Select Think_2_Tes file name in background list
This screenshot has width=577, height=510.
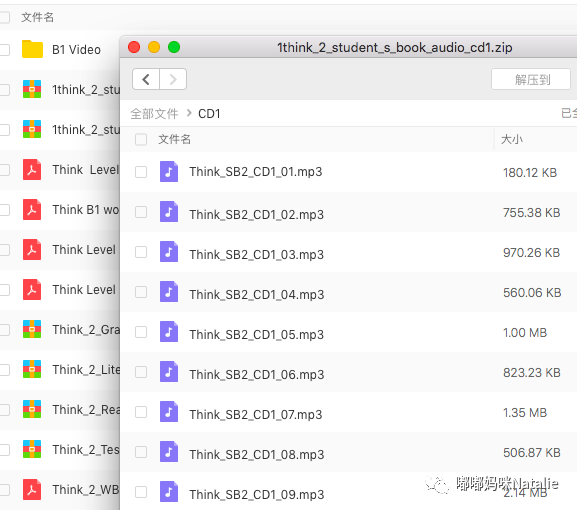[x=86, y=450]
